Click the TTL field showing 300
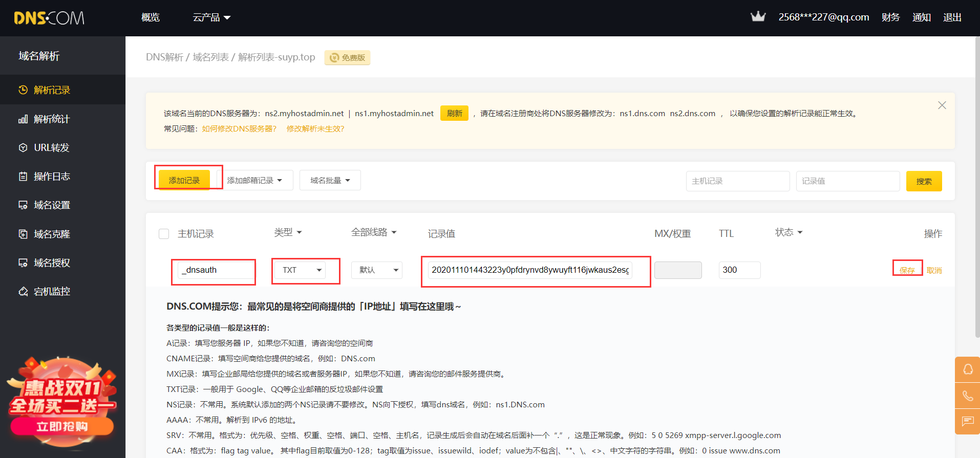 click(x=740, y=270)
